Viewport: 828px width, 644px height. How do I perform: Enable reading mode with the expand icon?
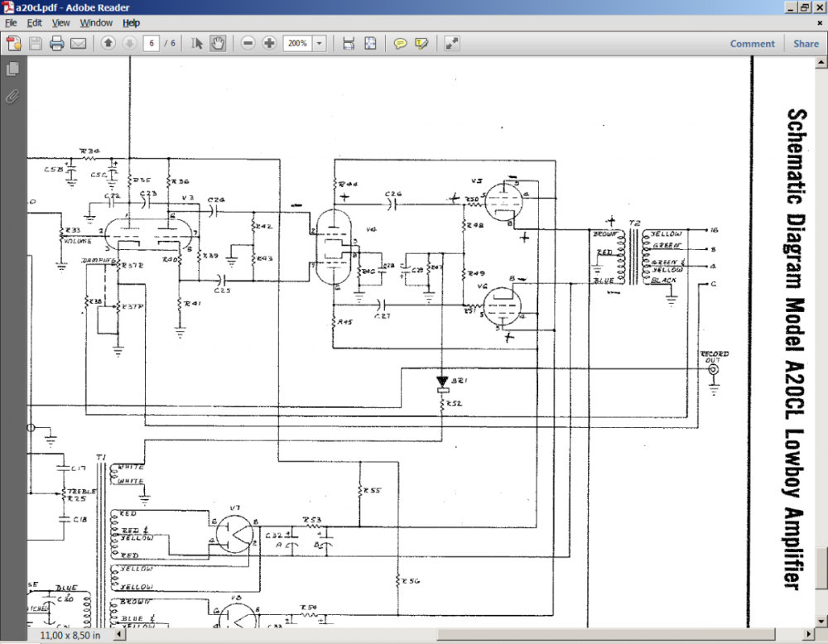[x=451, y=43]
